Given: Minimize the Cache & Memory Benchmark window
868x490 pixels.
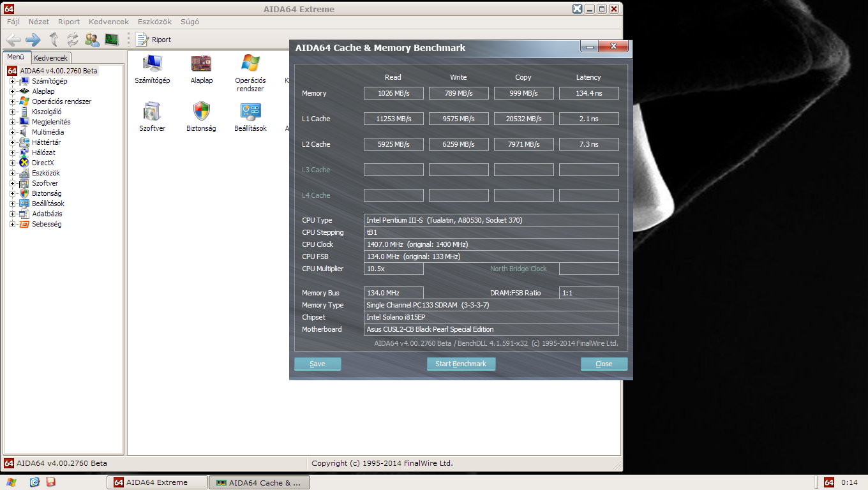Looking at the screenshot, I should [588, 47].
